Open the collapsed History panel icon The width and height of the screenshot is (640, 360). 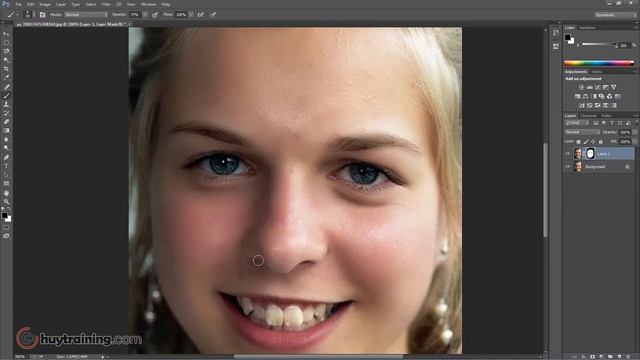tap(556, 33)
